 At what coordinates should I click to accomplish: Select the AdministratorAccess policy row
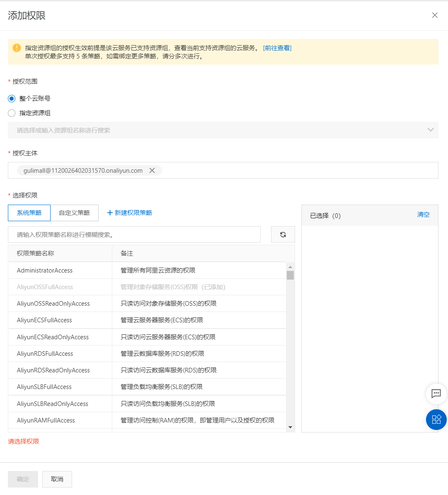click(x=147, y=270)
